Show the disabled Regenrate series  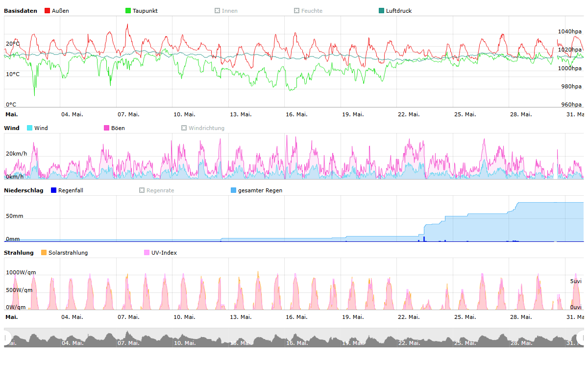[142, 190]
